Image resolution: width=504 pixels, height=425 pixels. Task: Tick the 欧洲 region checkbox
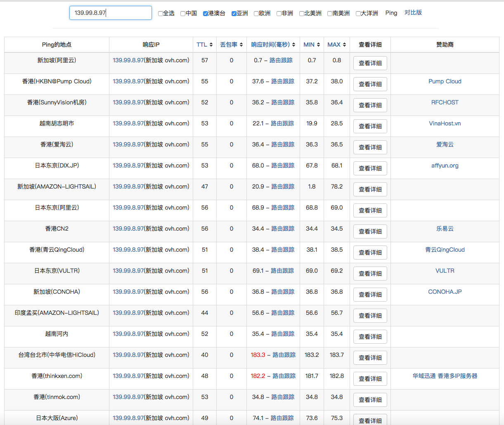(x=256, y=14)
